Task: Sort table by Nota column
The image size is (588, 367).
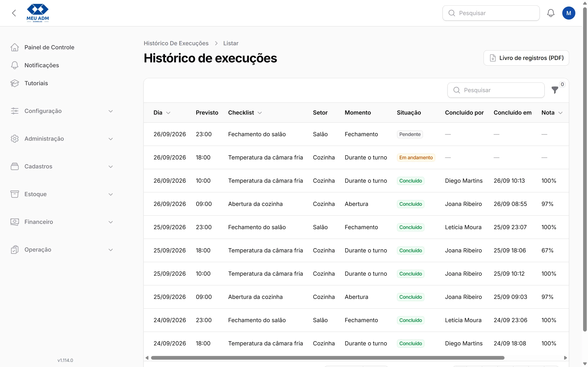Action: (552, 113)
